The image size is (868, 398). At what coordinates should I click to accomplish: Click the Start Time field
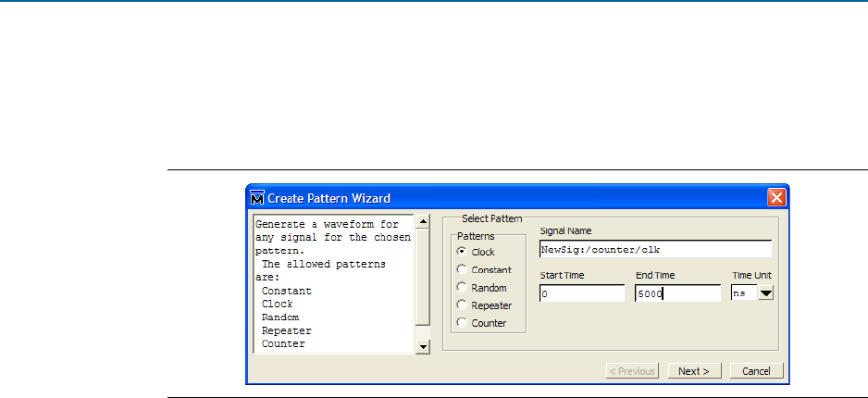[582, 294]
